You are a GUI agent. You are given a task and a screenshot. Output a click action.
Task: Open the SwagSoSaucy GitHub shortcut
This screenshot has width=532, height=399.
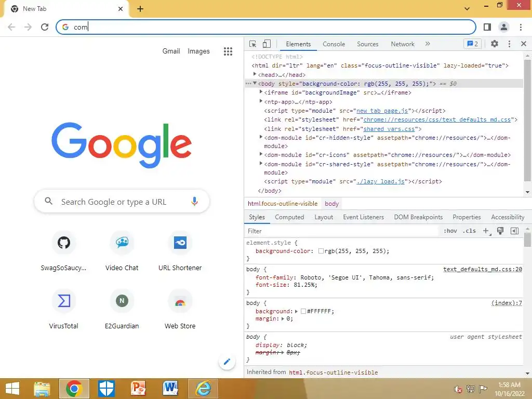click(63, 251)
